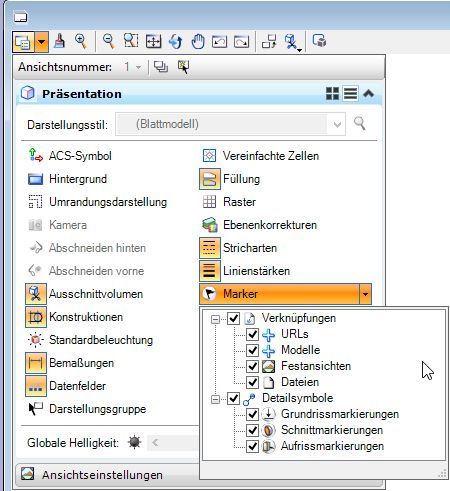Uncheck the Schnittmarkierungen checkbox
This screenshot has height=491, width=450.
[252, 430]
